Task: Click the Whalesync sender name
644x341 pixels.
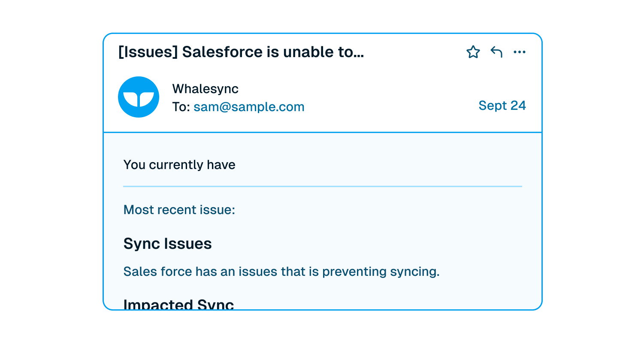Action: pos(205,89)
